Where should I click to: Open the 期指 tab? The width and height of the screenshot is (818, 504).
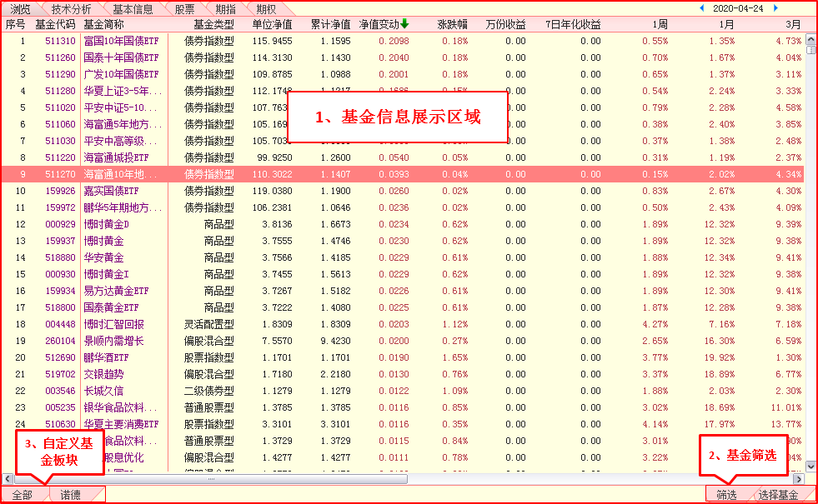(x=225, y=8)
